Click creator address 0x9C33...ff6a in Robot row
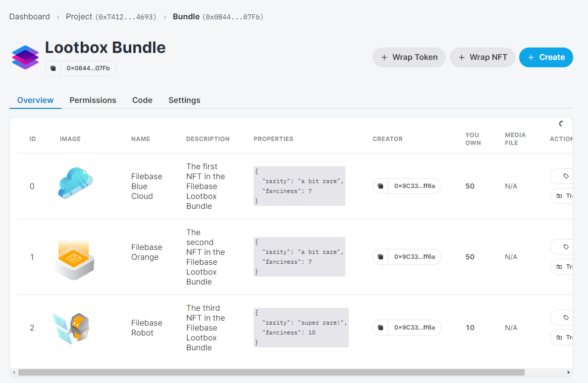The height and width of the screenshot is (383, 588). click(415, 328)
